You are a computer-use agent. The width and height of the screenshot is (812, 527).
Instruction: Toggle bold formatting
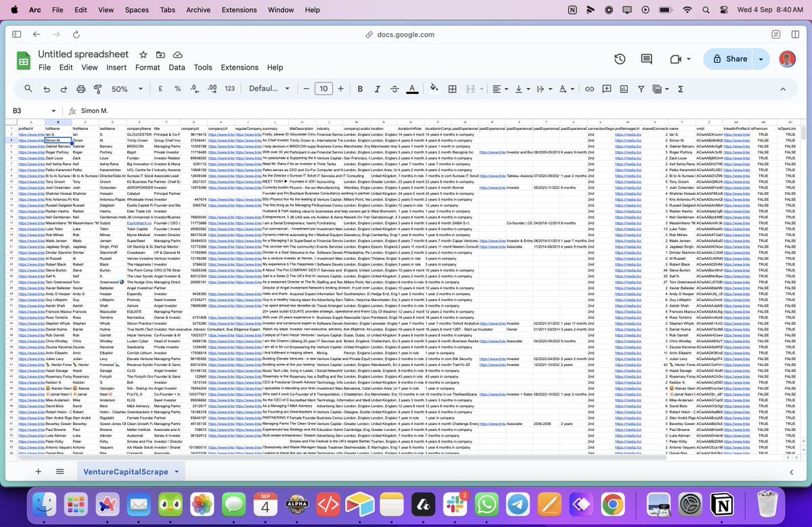click(x=360, y=89)
